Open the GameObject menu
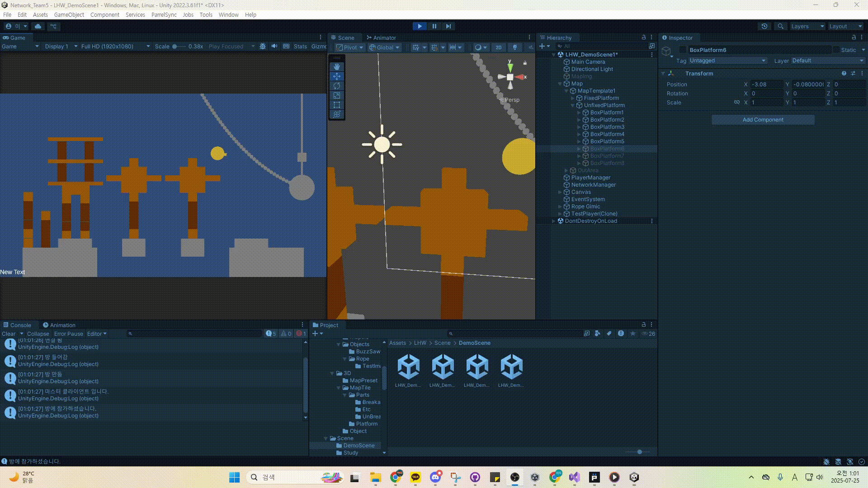 (x=69, y=14)
